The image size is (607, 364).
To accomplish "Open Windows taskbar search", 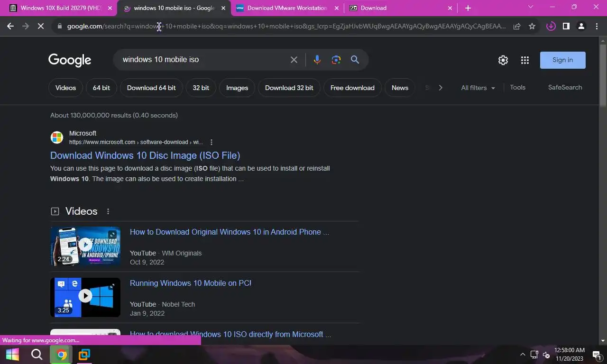I will (37, 355).
